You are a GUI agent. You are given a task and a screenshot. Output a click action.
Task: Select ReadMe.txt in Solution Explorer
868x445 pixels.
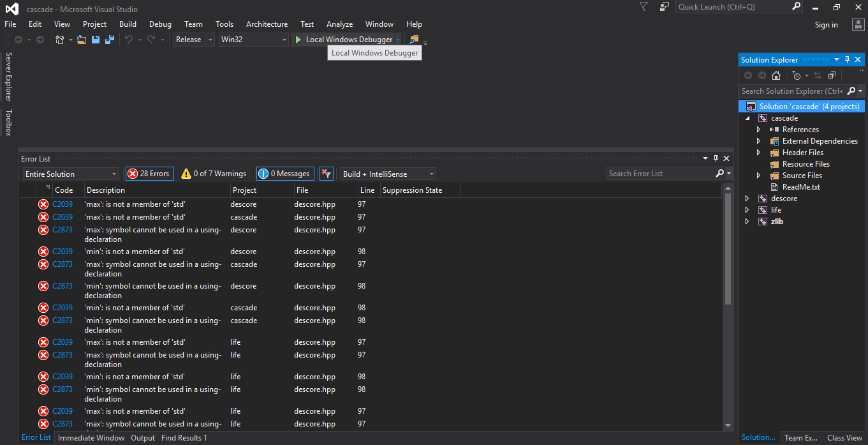pos(801,187)
